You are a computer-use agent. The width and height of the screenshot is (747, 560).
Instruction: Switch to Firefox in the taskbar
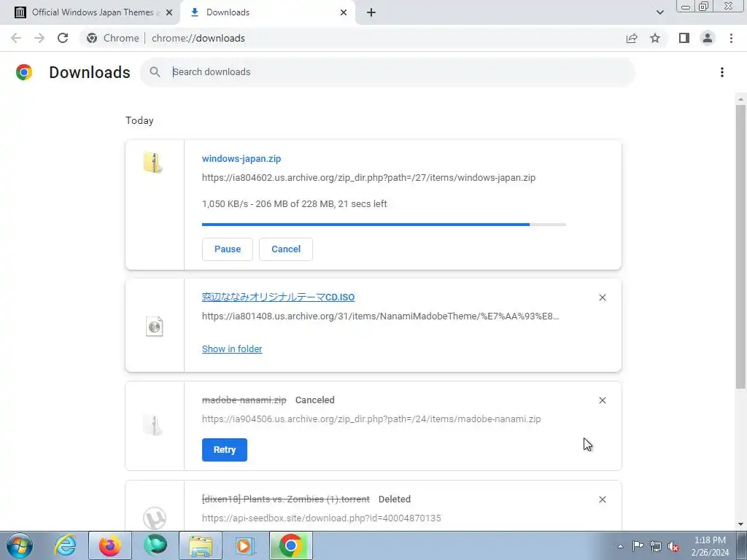110,545
